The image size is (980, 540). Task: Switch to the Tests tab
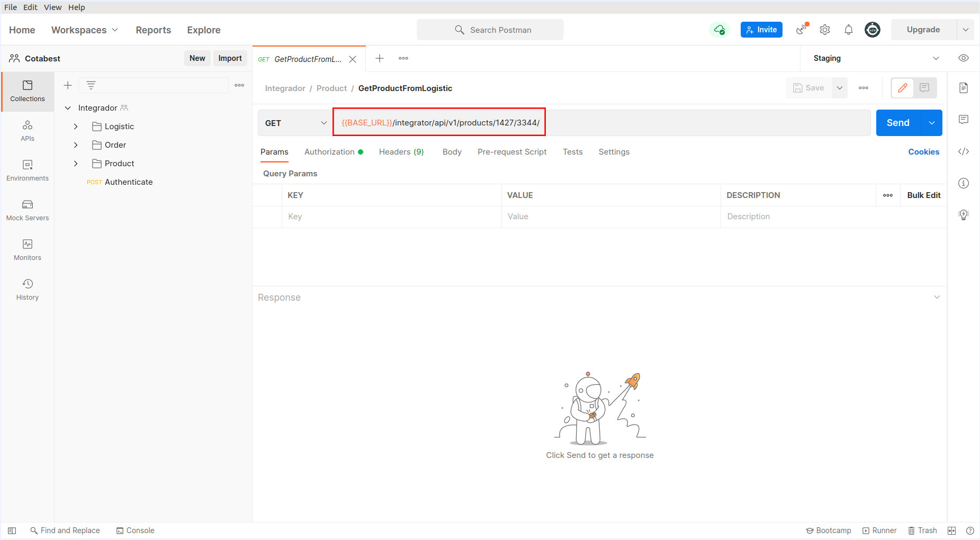(573, 152)
